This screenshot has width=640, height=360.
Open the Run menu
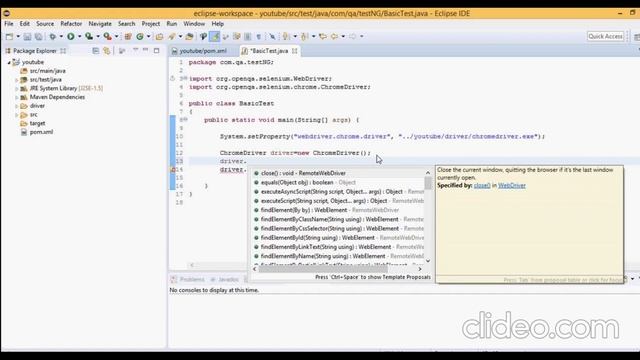172,24
